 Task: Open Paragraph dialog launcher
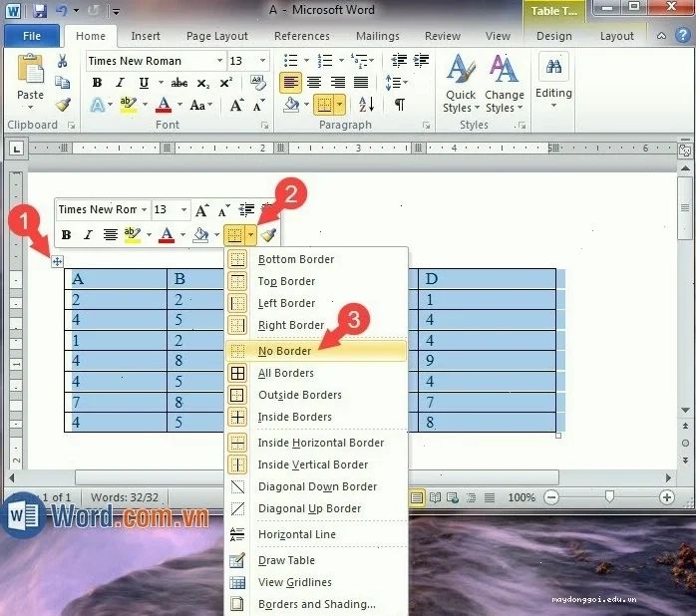[x=427, y=126]
